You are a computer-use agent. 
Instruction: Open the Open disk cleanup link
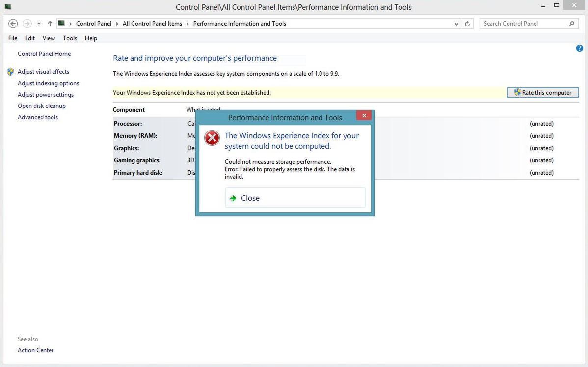pyautogui.click(x=42, y=106)
